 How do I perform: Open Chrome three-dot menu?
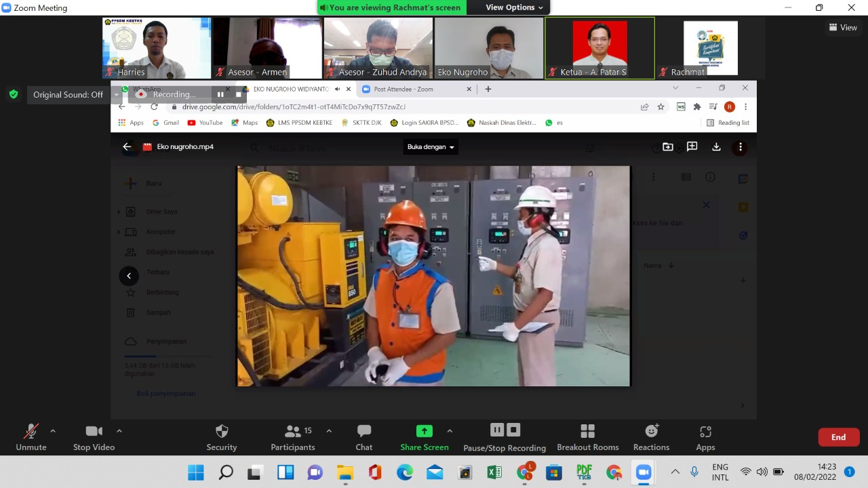(x=745, y=106)
